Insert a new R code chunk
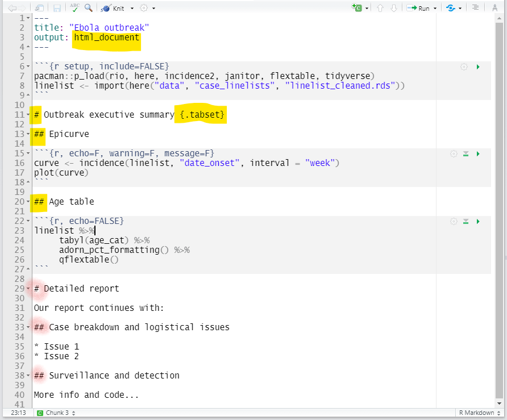The height and width of the screenshot is (420, 507). [355, 8]
